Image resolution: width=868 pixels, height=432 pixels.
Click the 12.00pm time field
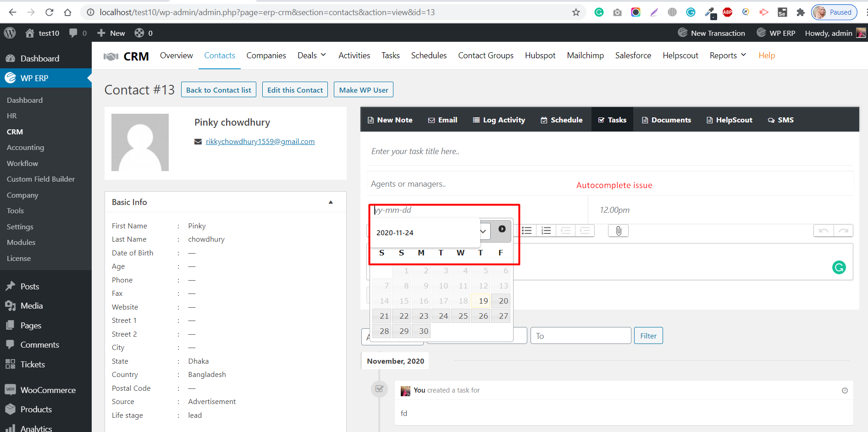(720, 210)
